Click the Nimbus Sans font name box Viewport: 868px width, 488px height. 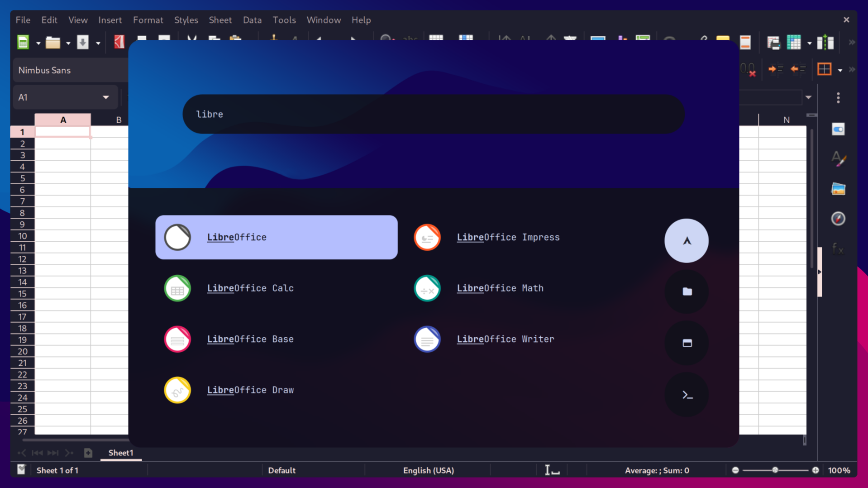[71, 70]
